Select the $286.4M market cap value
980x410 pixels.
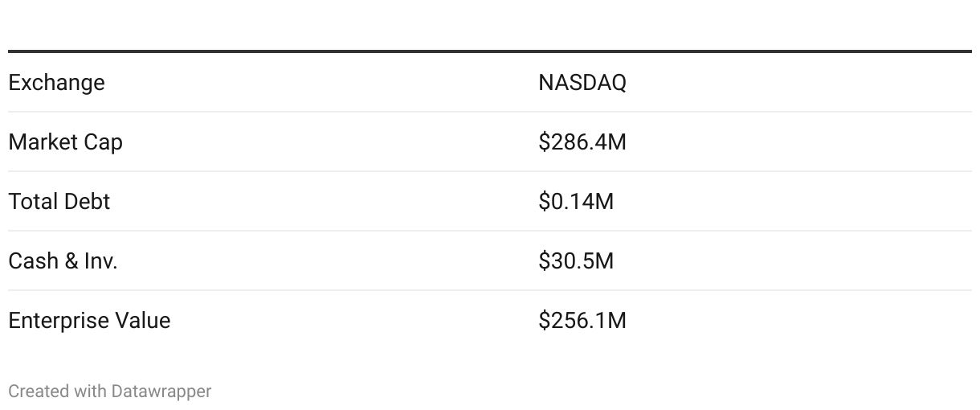[x=582, y=142]
